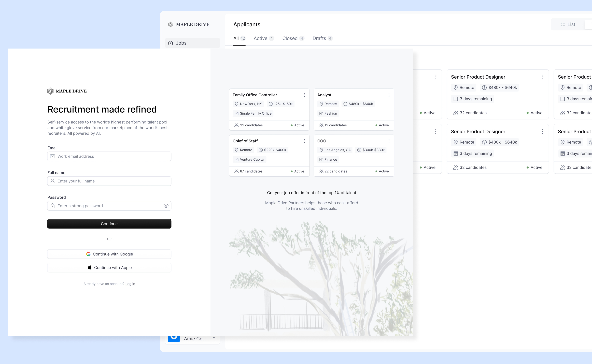Open the first Senior Product Designer card menu
This screenshot has width=592, height=364.
pyautogui.click(x=543, y=77)
